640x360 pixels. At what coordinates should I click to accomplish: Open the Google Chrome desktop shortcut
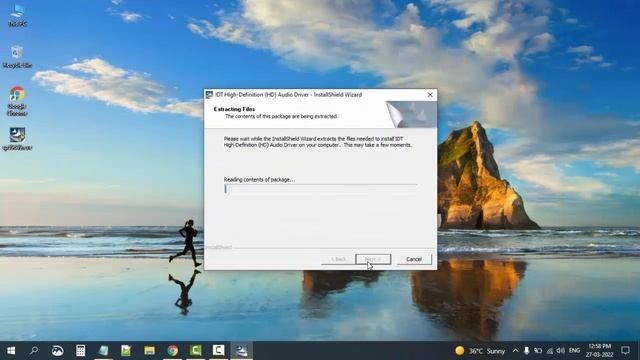[x=17, y=101]
